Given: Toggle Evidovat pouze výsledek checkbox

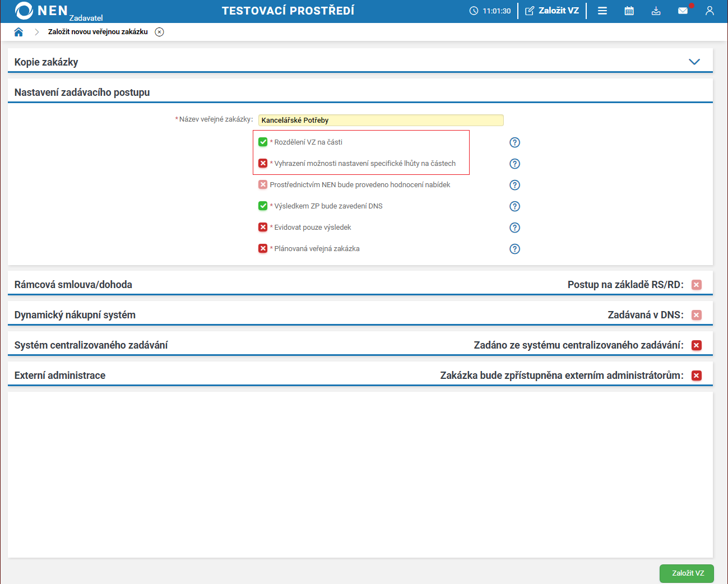Looking at the screenshot, I should coord(263,228).
